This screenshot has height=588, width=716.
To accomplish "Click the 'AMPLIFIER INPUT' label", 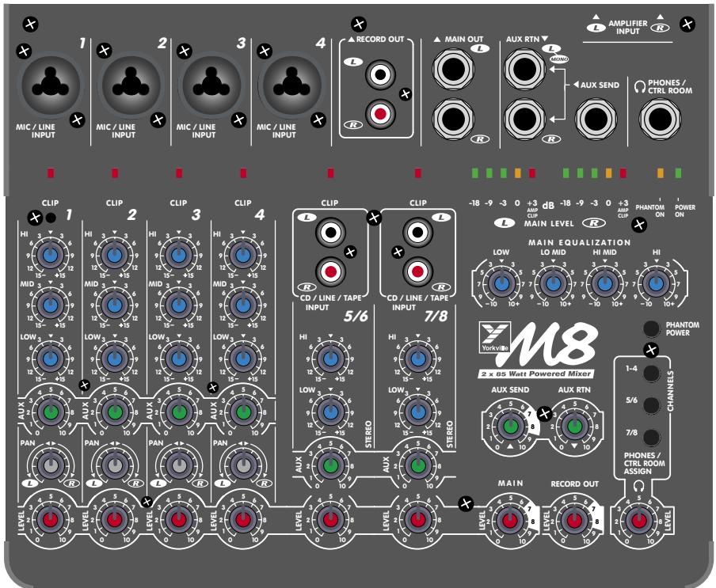I will (x=628, y=27).
